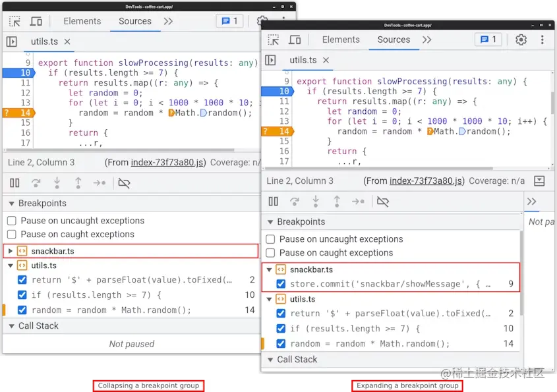
Task: Close utils.ts tab in right window
Action: [x=326, y=61]
